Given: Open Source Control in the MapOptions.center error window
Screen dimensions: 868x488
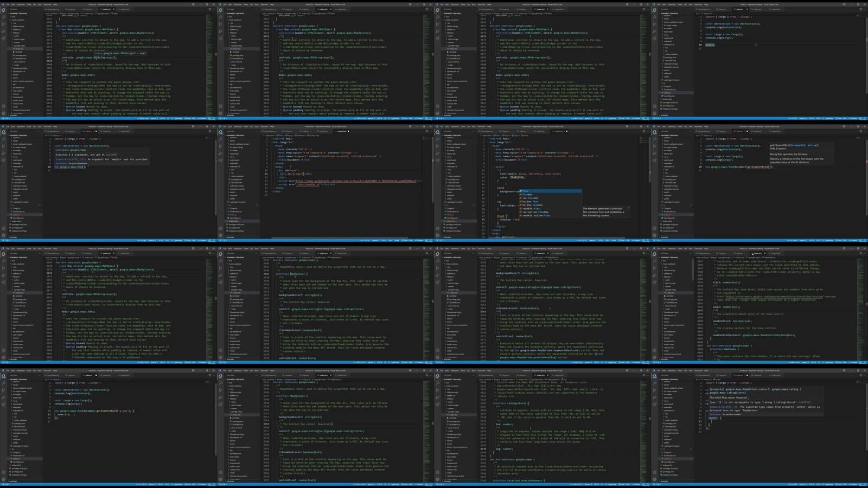Looking at the screenshot, I should coord(654,390).
